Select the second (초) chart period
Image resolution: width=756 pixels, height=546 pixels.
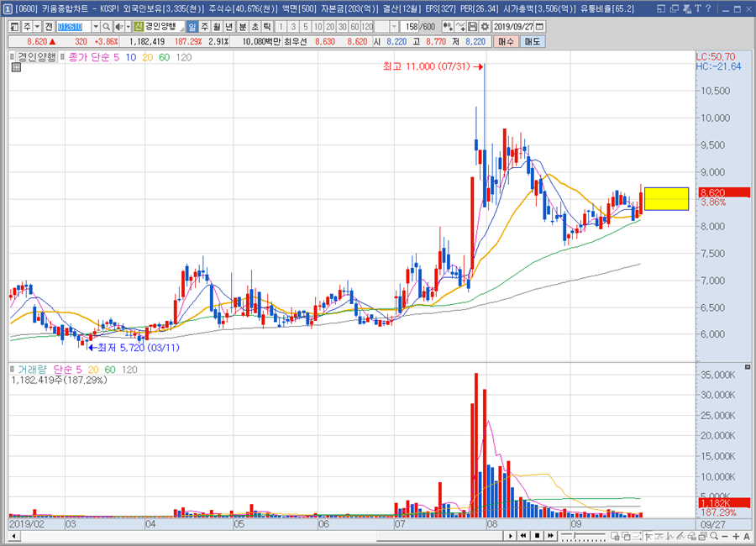255,27
